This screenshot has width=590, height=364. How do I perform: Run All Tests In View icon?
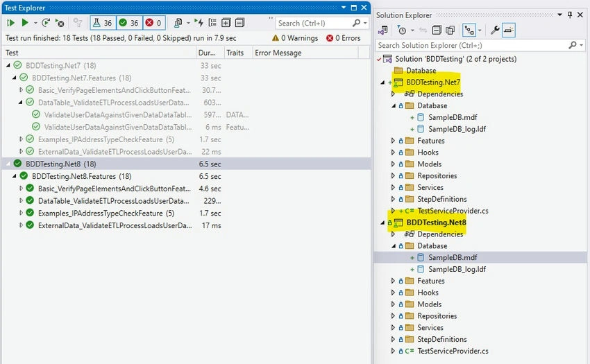pyautogui.click(x=10, y=23)
